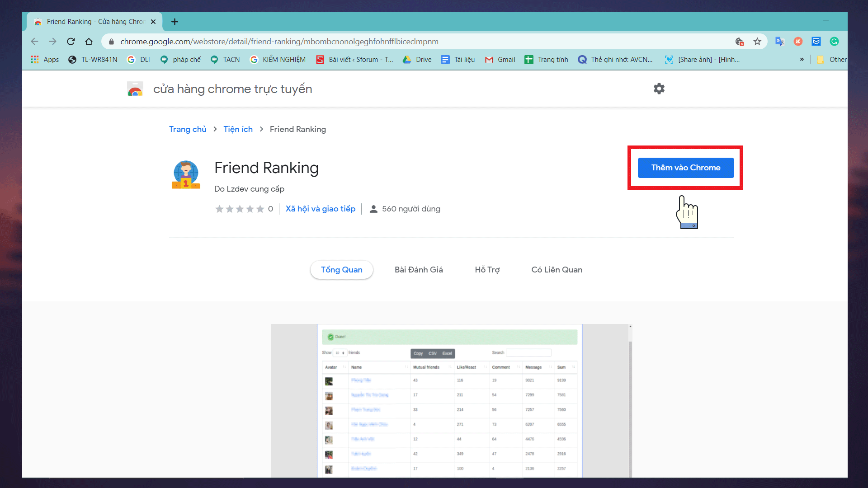The width and height of the screenshot is (868, 488).
Task: Open Xã hội và giao tiếp category
Action: tap(321, 209)
